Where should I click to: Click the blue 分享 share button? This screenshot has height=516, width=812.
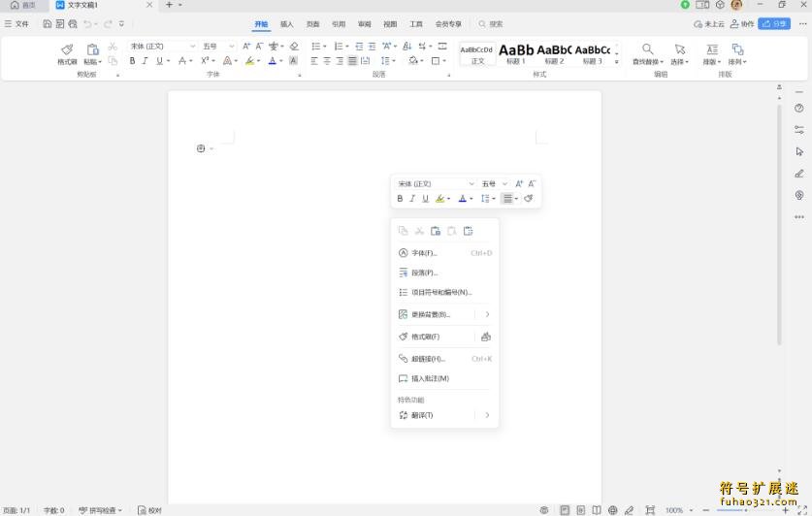(x=774, y=24)
